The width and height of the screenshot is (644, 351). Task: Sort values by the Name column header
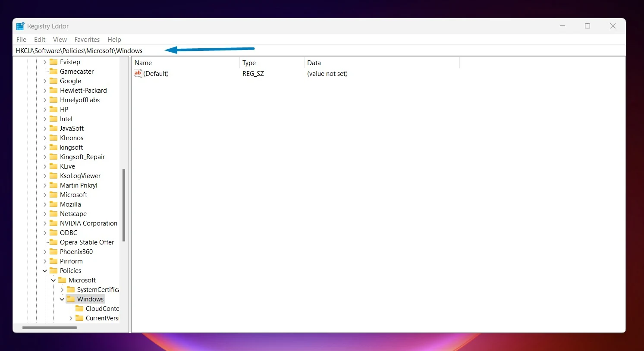(185, 63)
